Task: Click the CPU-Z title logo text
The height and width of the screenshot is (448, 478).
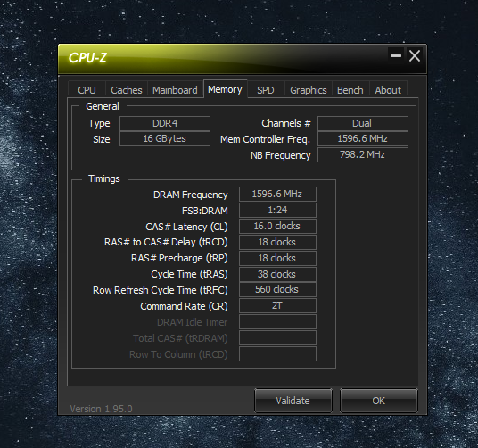Action: coord(87,58)
